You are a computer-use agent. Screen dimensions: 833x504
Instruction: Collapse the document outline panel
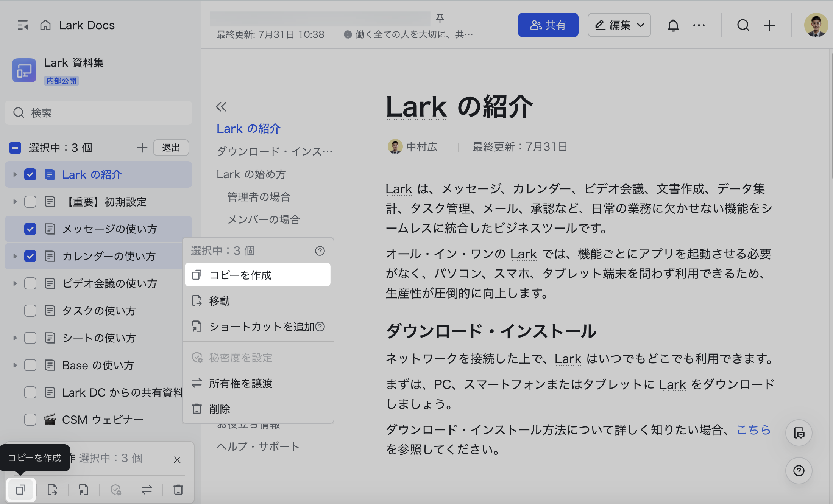pos(221,107)
